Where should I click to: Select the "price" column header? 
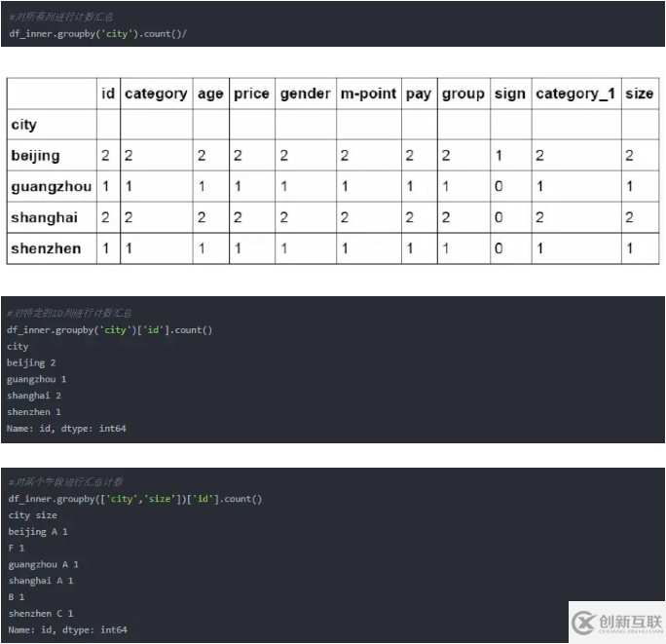click(251, 94)
